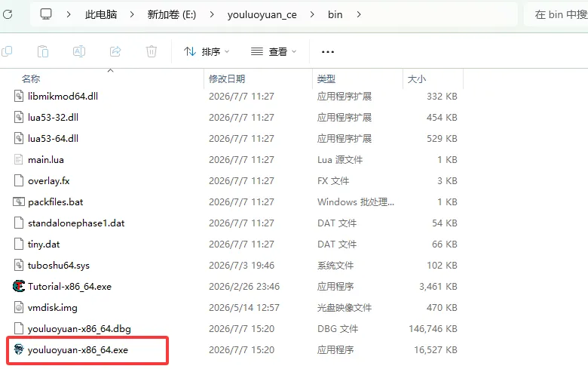Select file name youluoyuan-x86_64.exe
The image size is (588, 369).
[x=78, y=349]
